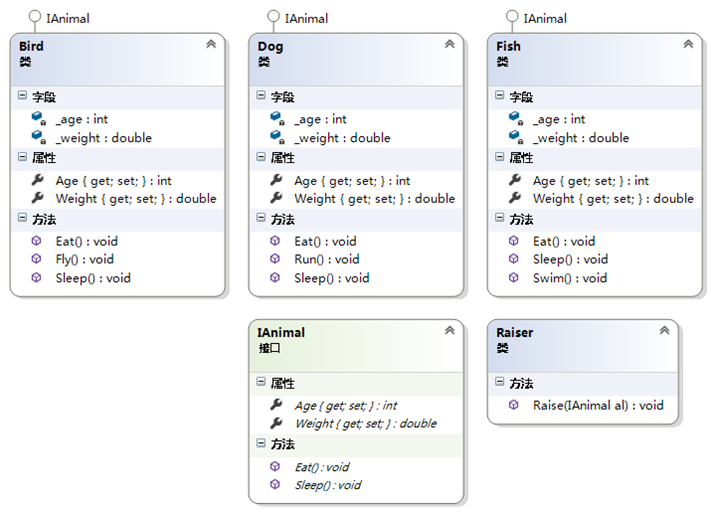Click the method cube icon beside Fish Swim()
The width and height of the screenshot is (711, 512).
click(x=513, y=277)
